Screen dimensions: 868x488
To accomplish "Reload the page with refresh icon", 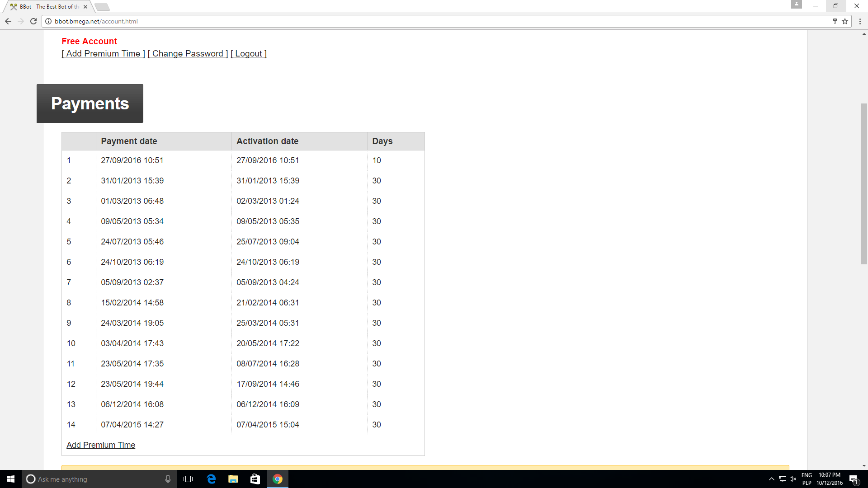I will 33,21.
